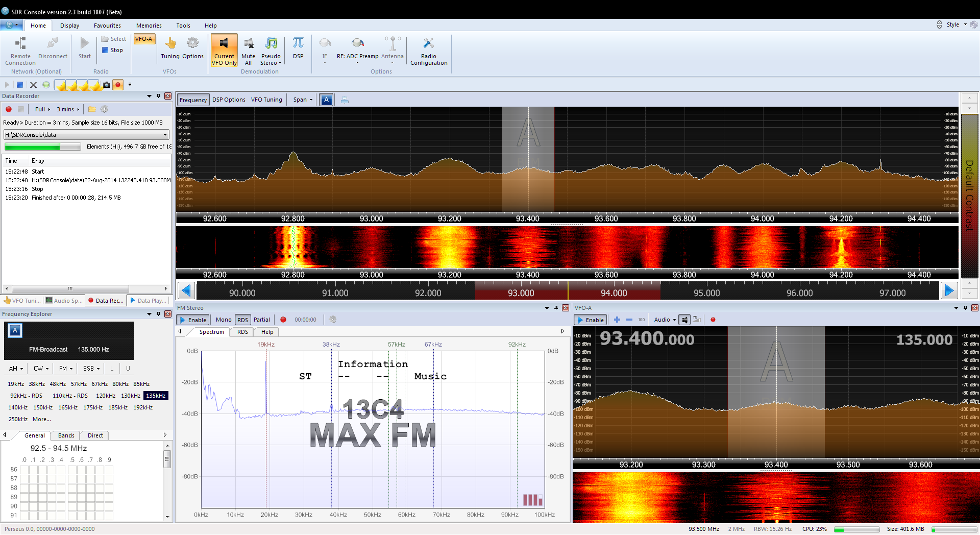Open the Display ribbon tab
The height and width of the screenshot is (535, 980).
point(69,26)
